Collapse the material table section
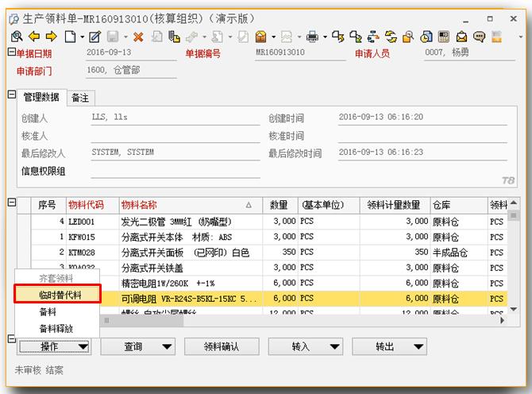The image size is (532, 394). (x=12, y=203)
